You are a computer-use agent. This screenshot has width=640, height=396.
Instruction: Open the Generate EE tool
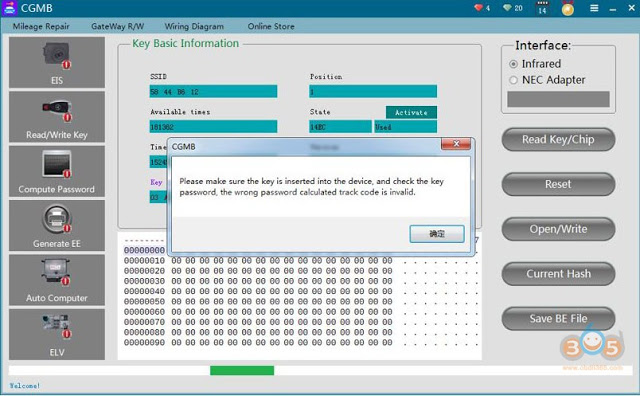tap(57, 225)
